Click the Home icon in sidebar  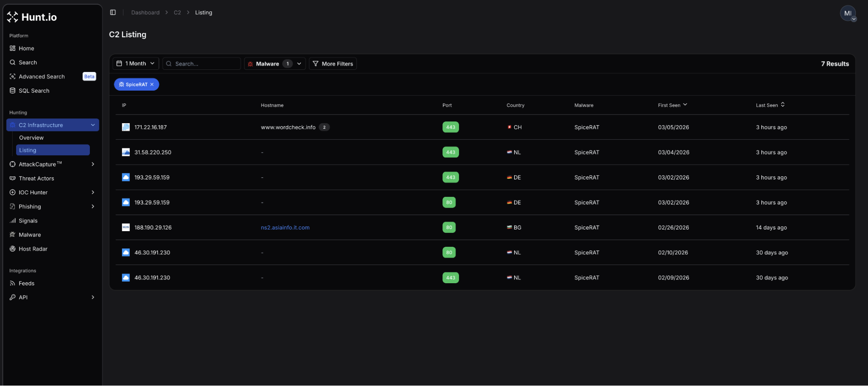(13, 48)
